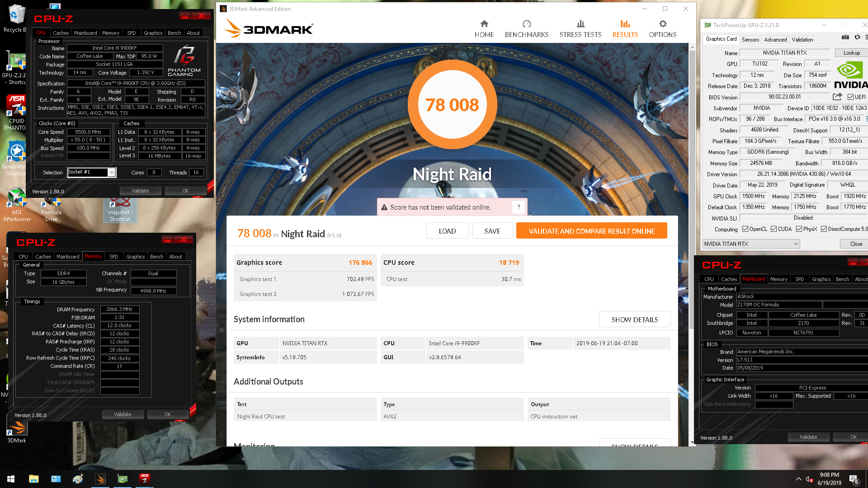Open the Options gear in 3DMark

(663, 29)
